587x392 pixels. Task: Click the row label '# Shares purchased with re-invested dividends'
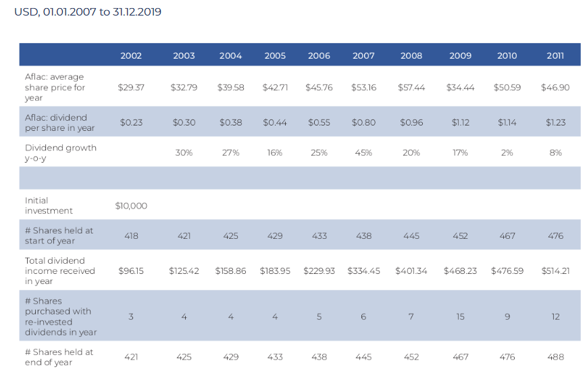61,316
